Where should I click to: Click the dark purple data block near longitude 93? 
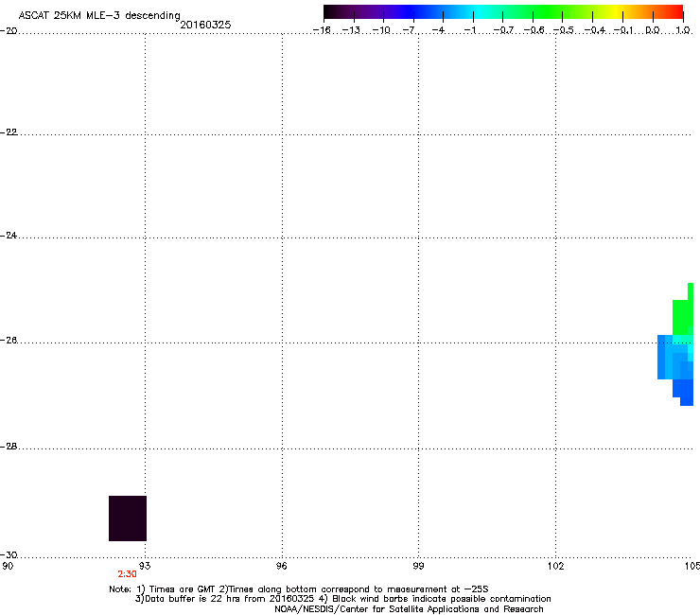[128, 518]
